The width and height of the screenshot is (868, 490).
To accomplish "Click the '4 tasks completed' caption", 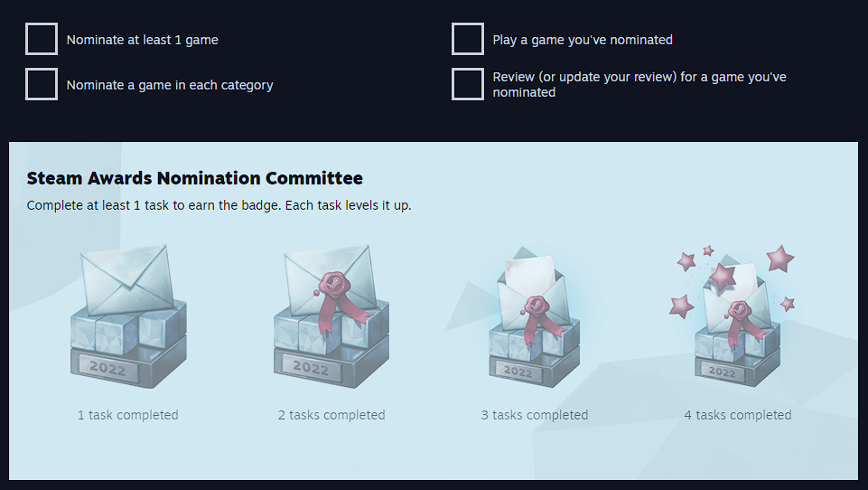I will 738,415.
